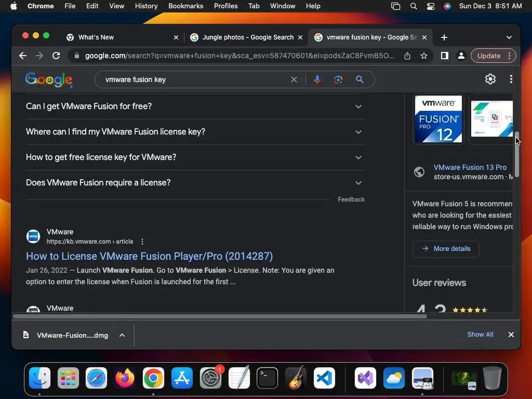This screenshot has width=532, height=399.
Task: Open the Profiles menu
Action: [x=225, y=6]
